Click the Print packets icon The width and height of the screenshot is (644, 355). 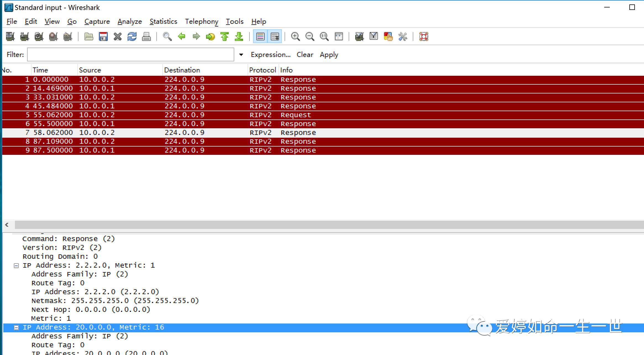146,36
